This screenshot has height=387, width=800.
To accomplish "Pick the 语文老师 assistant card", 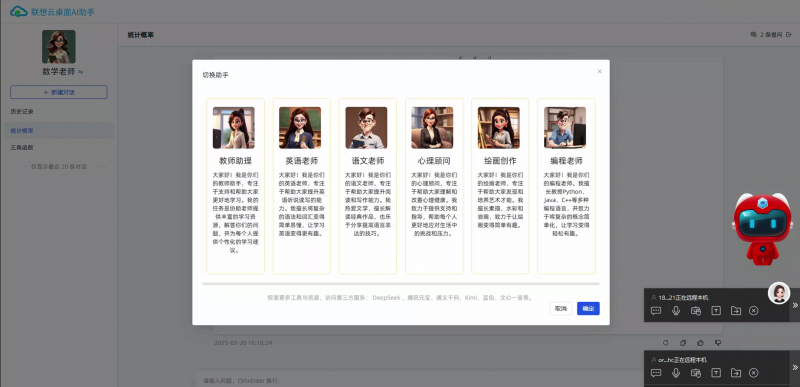I will [368, 186].
